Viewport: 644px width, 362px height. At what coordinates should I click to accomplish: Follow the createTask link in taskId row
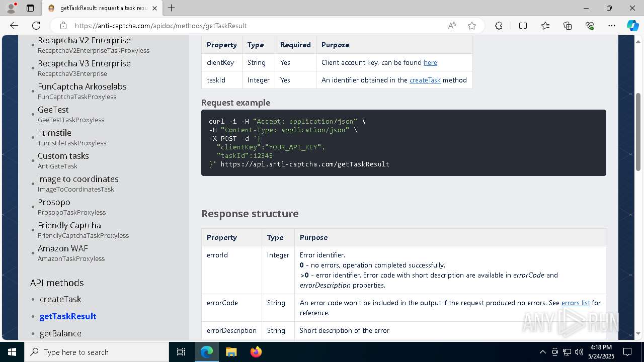pos(425,80)
